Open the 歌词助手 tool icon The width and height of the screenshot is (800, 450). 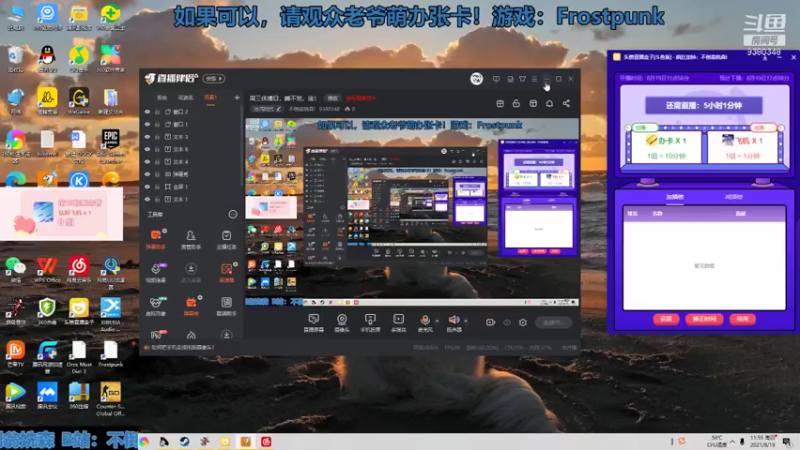226,306
